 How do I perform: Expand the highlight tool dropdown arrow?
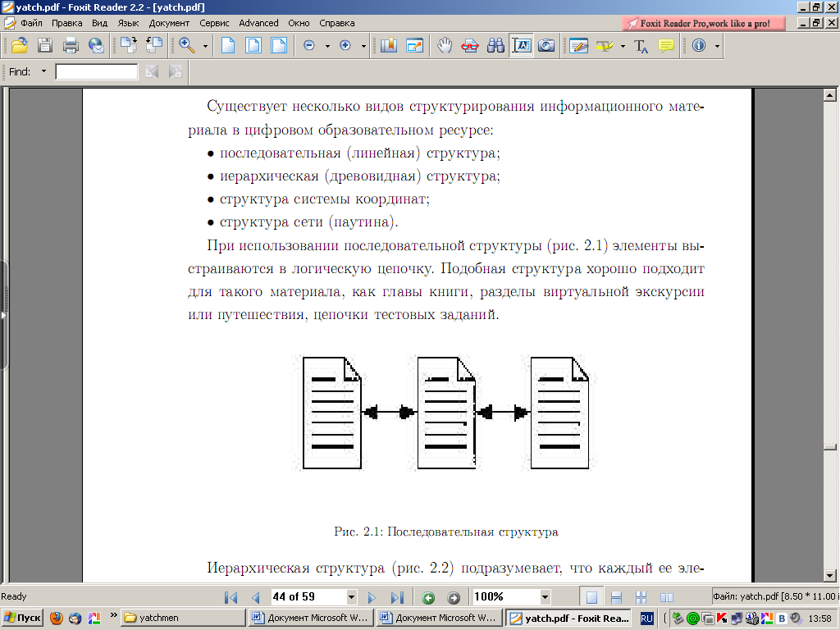tap(623, 46)
